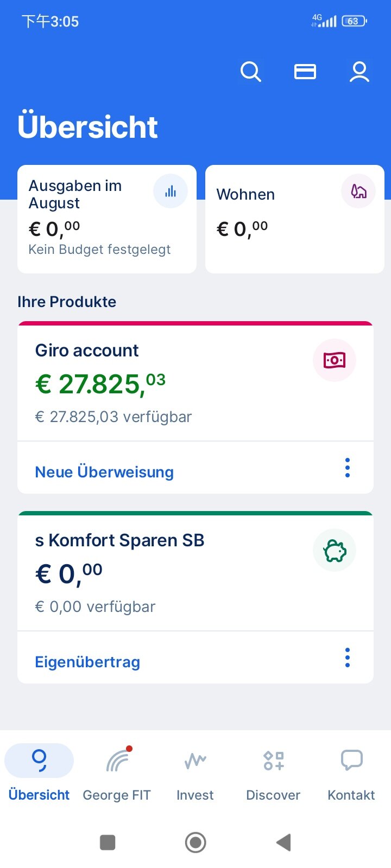This screenshot has width=391, height=868.
Task: Tap the search magnifier icon
Action: click(250, 72)
